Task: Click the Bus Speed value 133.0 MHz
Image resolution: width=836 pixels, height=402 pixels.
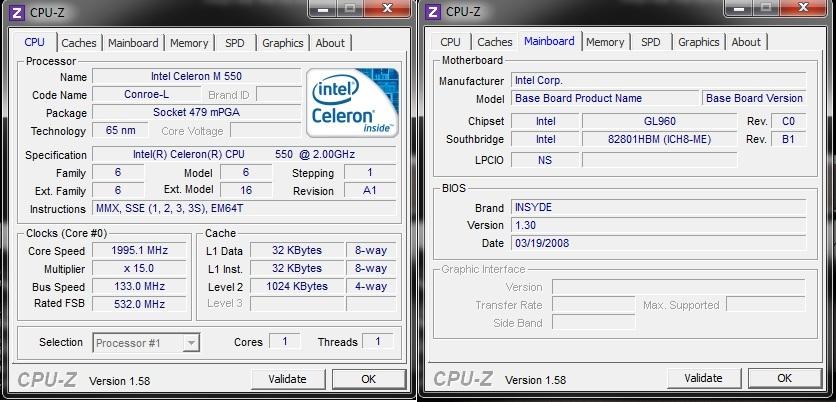Action: [139, 286]
